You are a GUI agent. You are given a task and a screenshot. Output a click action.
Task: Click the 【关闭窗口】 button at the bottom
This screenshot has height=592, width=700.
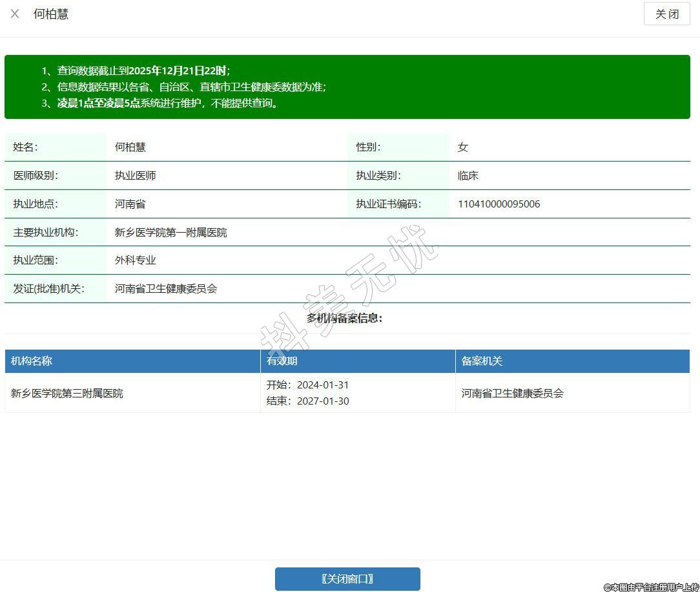(x=347, y=579)
